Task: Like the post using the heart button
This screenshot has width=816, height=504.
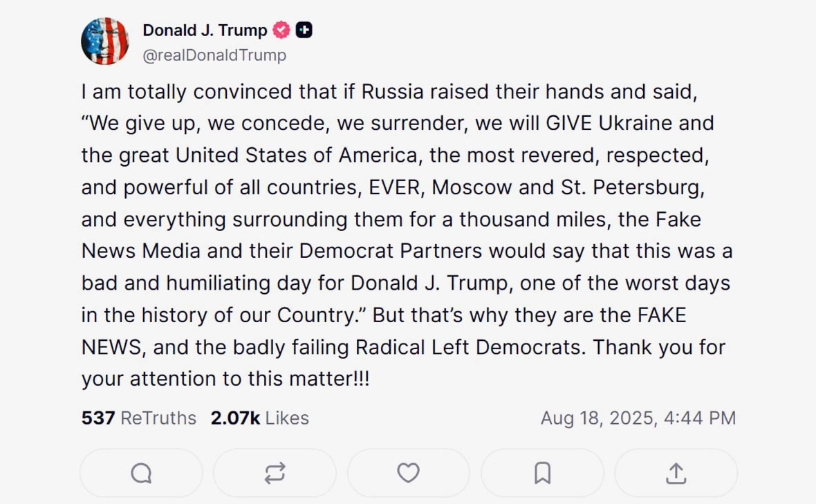Action: (x=408, y=472)
